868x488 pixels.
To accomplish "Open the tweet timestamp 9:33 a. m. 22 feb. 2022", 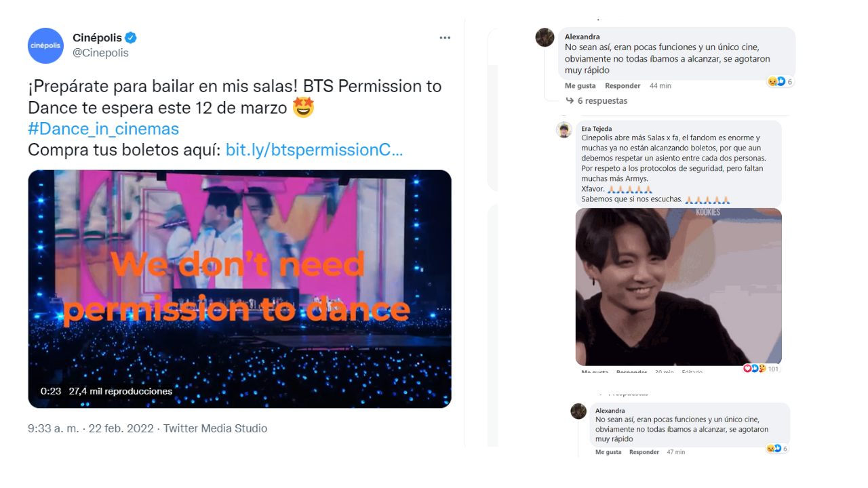I will (x=92, y=428).
